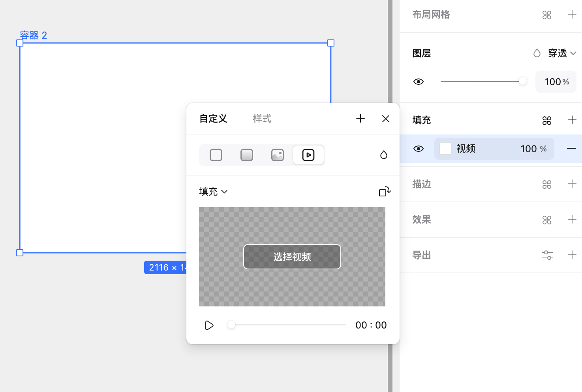Viewport: 582px width, 392px height.
Task: Remove the 视频 fill with minus button
Action: coord(571,149)
